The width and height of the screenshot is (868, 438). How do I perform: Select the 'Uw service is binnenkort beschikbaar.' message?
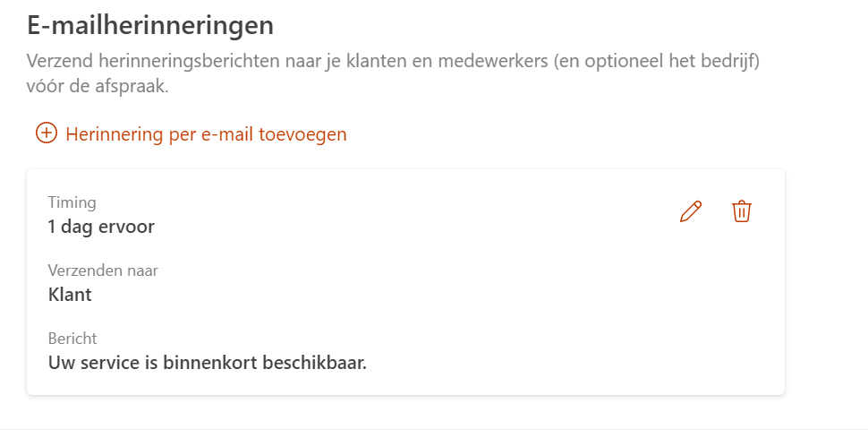(208, 364)
